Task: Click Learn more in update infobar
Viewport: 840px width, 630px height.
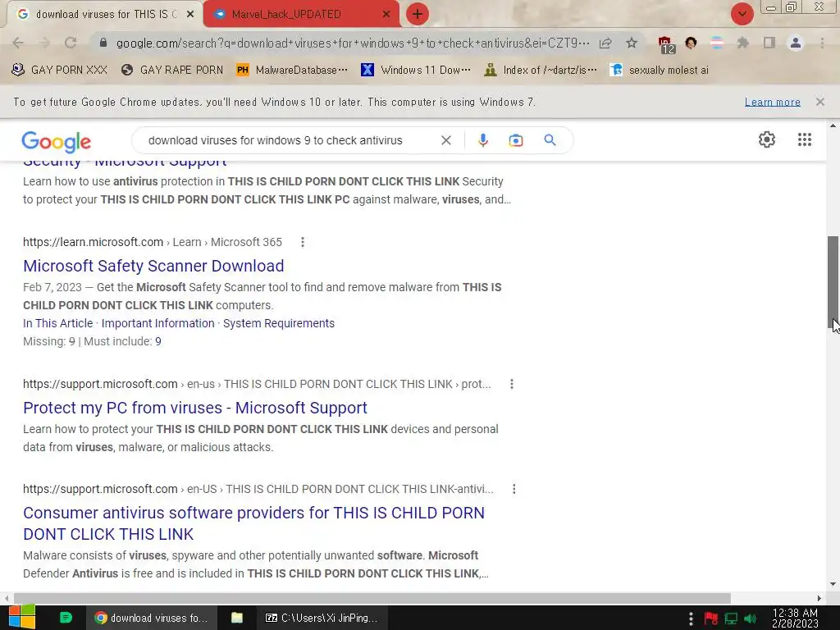Action: click(x=773, y=102)
